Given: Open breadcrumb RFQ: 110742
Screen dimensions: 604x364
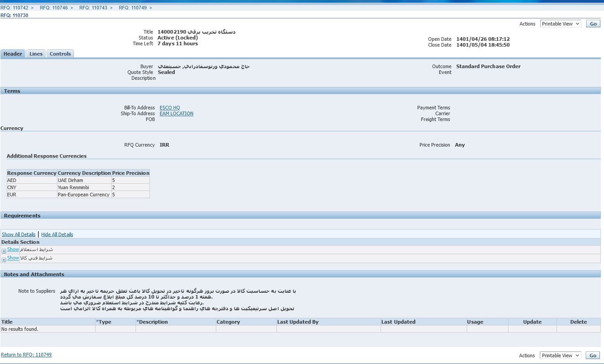Looking at the screenshot, I should point(14,8).
